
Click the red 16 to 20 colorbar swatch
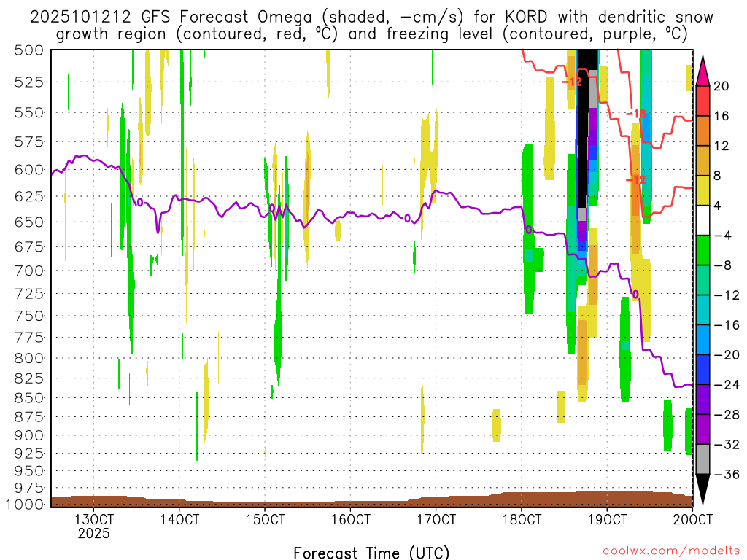click(x=703, y=101)
